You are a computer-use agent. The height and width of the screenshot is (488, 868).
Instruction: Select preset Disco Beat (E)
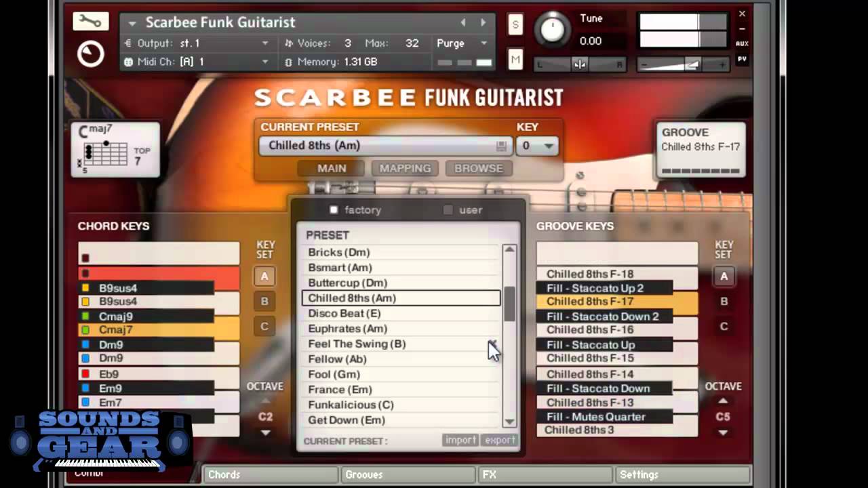[401, 313]
